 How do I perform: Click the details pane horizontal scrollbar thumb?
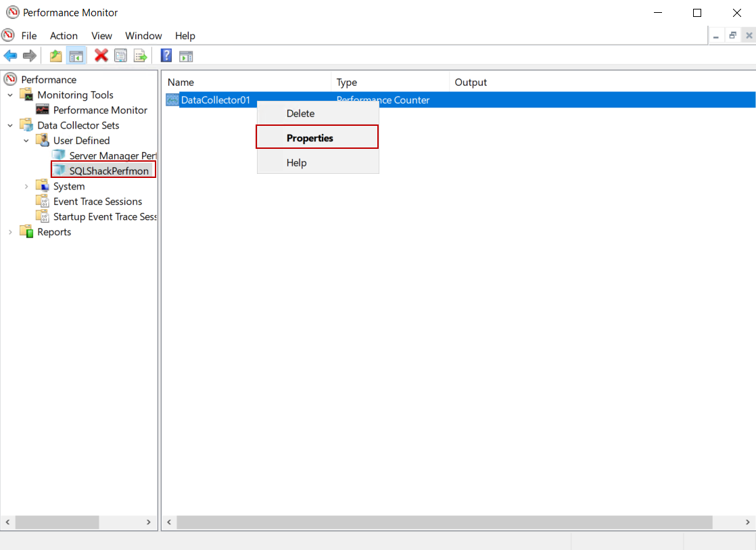444,522
